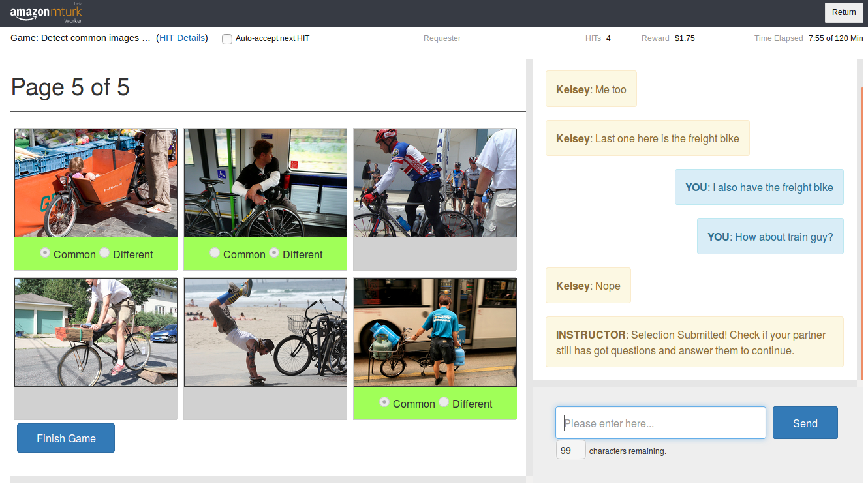The image size is (868, 486).
Task: Select Different for the gas cylinder bike image
Action: tap(444, 402)
